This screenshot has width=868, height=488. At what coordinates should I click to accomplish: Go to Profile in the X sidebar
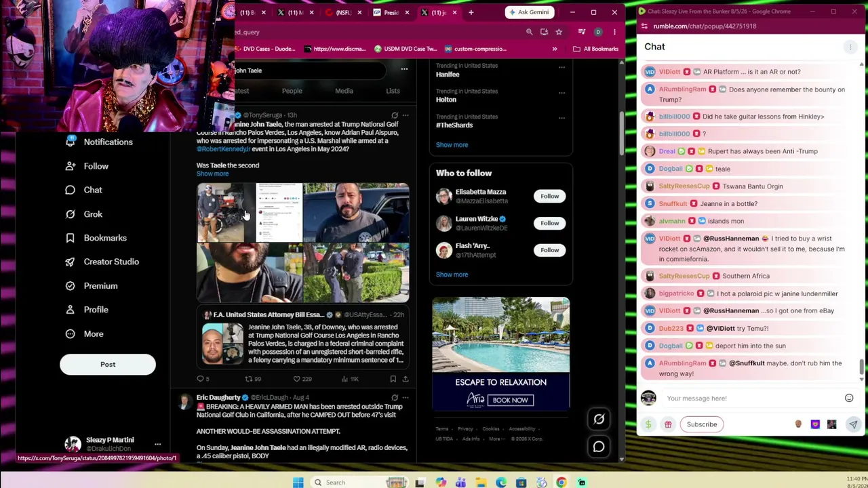click(x=86, y=310)
